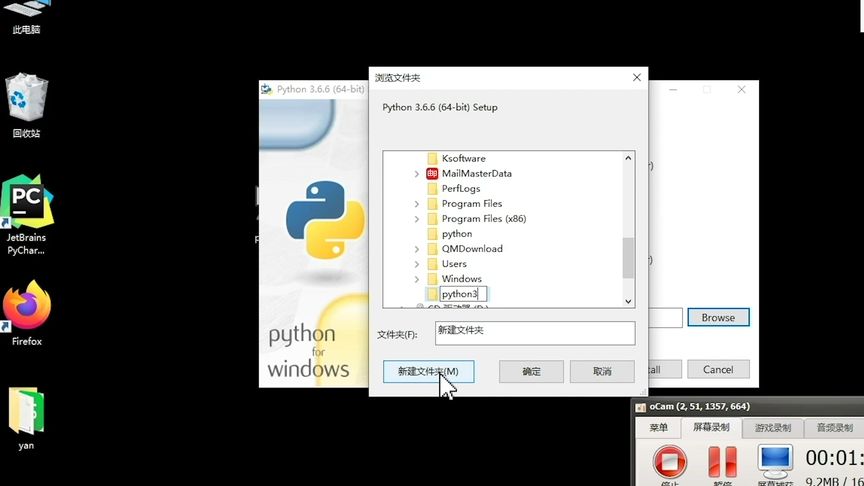This screenshot has height=486, width=864.
Task: Select the MailMasterData folder icon
Action: point(432,174)
